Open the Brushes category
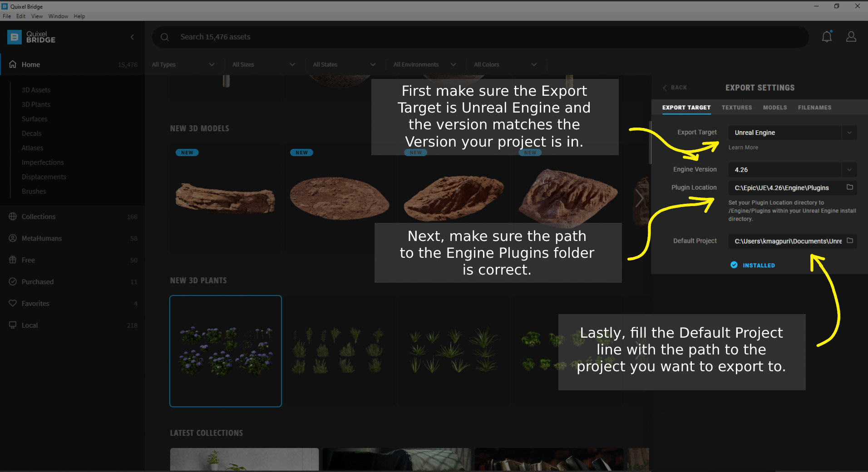 (34, 192)
